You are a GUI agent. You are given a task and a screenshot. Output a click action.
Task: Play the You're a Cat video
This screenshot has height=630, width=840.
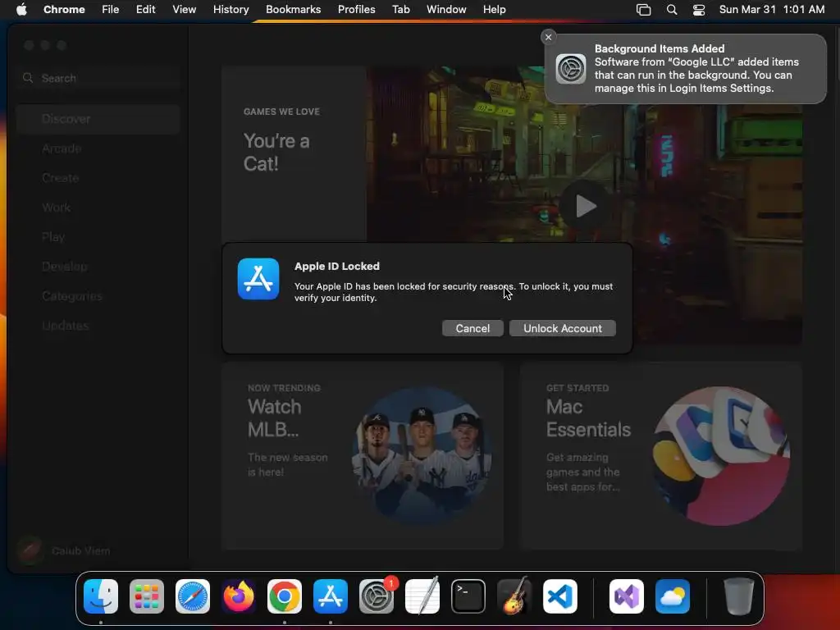coord(585,206)
